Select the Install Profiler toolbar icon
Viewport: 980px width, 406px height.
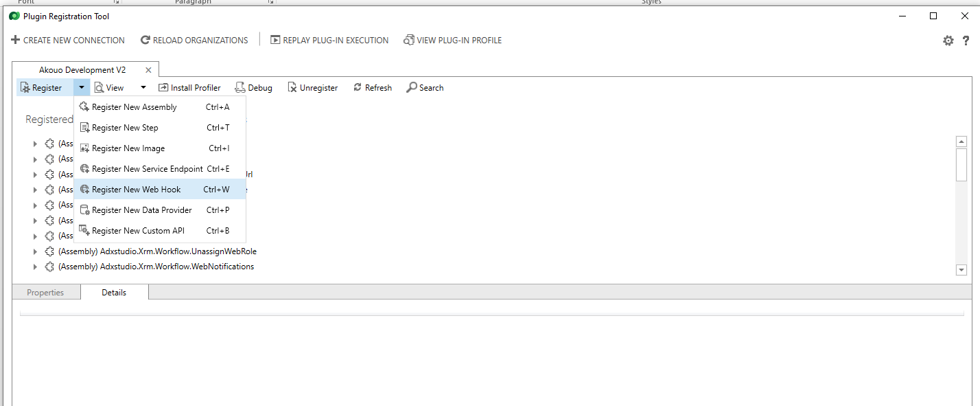163,87
